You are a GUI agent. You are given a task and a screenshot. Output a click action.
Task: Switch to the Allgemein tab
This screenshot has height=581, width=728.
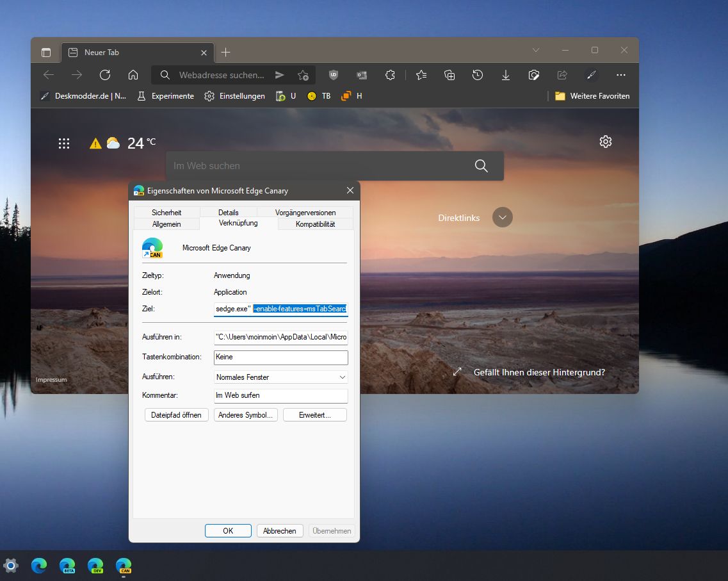(166, 224)
